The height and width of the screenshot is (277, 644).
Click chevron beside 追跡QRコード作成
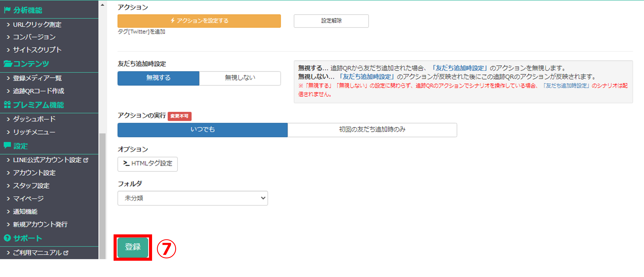8,91
